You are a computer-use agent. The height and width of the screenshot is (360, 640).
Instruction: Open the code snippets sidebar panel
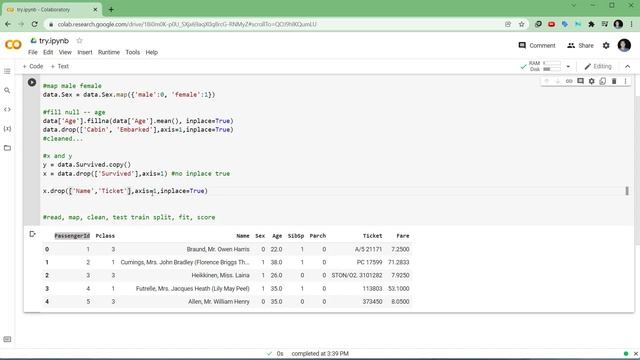pos(7,109)
